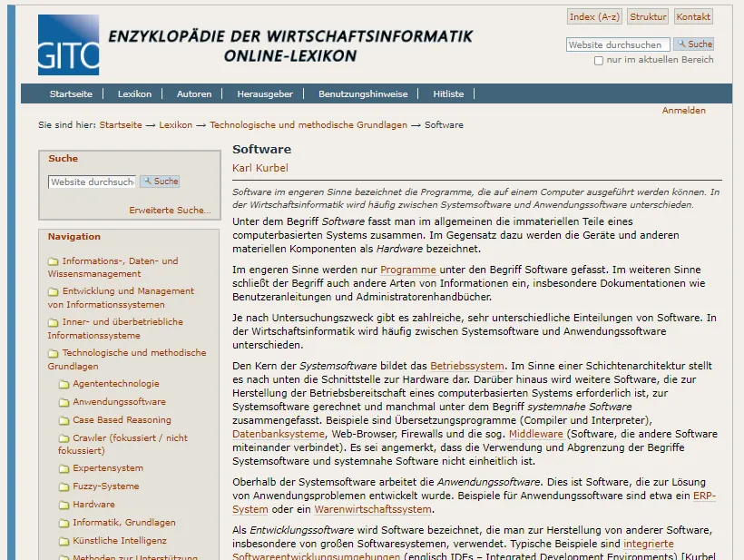This screenshot has width=744, height=560.
Task: Click folder icon beside Inner- und überbetriebliche Informationssysteme
Action: click(x=54, y=322)
